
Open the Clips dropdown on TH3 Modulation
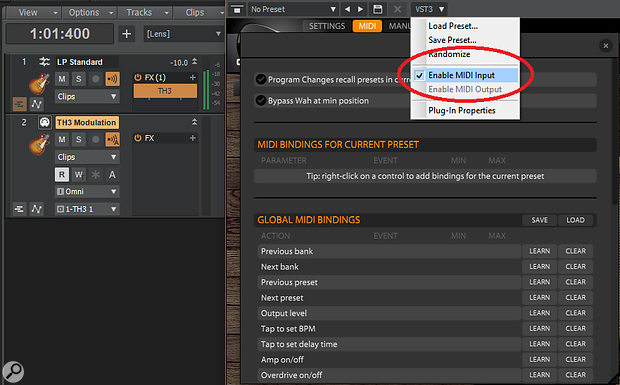point(87,157)
